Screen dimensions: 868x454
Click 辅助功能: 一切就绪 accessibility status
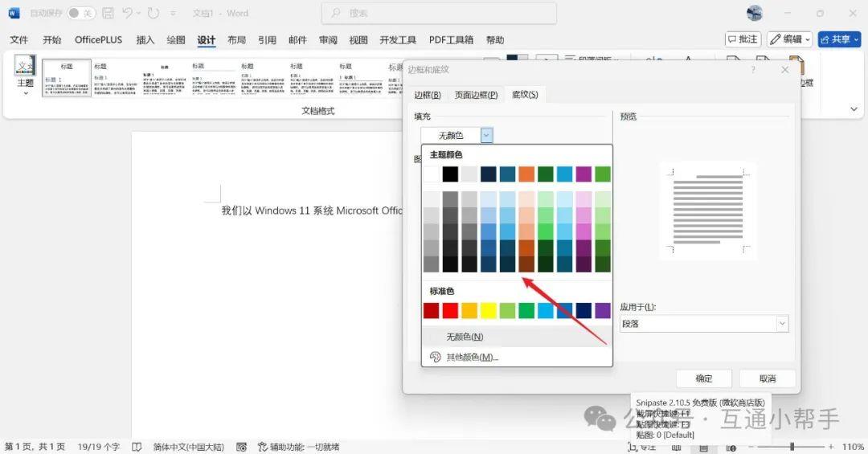click(299, 447)
